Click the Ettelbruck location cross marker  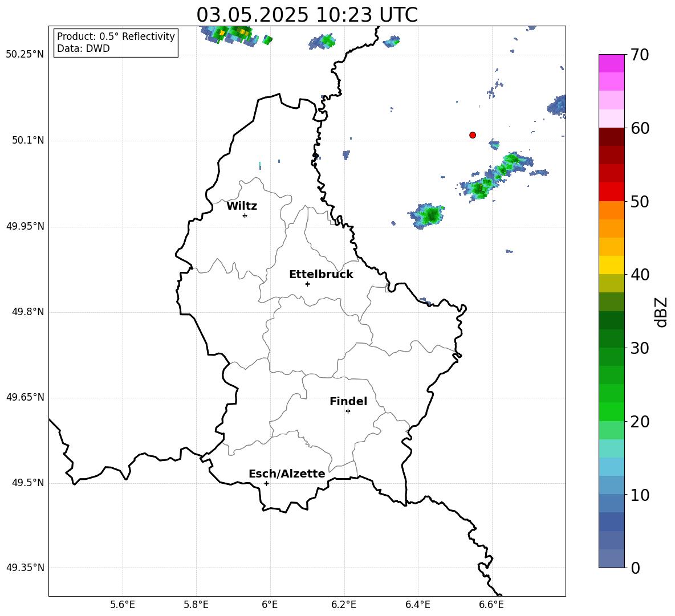307,284
